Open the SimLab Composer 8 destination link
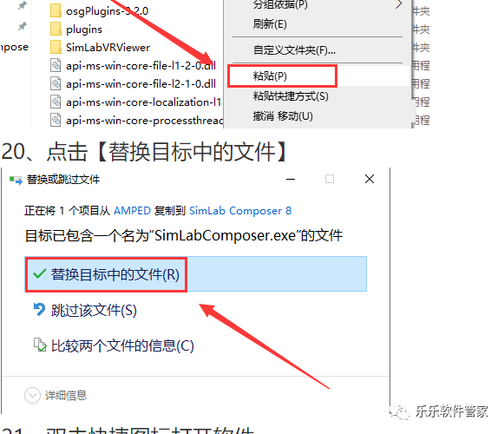The width and height of the screenshot is (504, 434). [240, 211]
